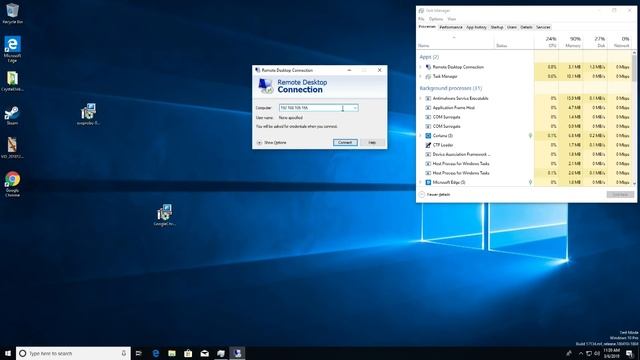Click Help in Remote Desktop dialog
The image size is (640, 360).
pos(372,142)
